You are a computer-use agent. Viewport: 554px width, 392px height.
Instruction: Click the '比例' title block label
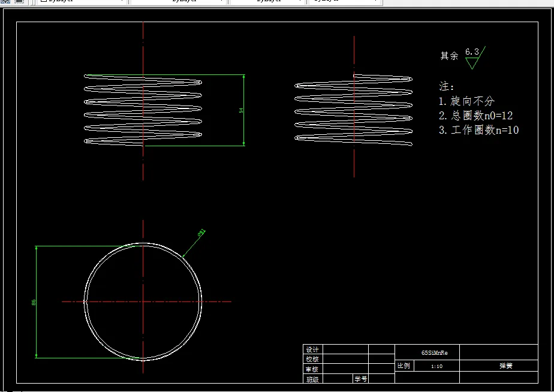(x=404, y=366)
